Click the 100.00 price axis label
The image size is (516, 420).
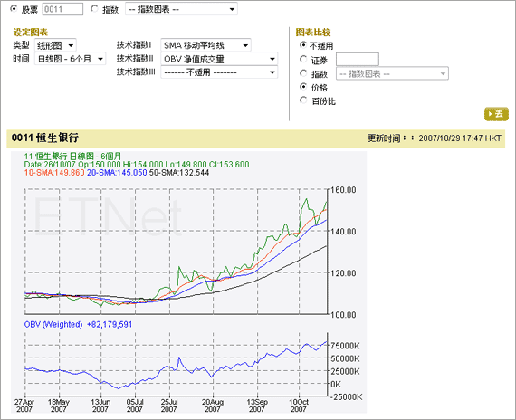343,315
